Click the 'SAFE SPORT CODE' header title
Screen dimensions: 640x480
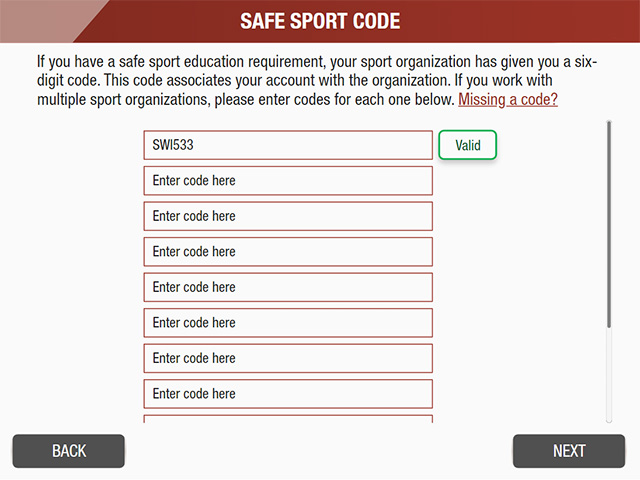point(320,21)
